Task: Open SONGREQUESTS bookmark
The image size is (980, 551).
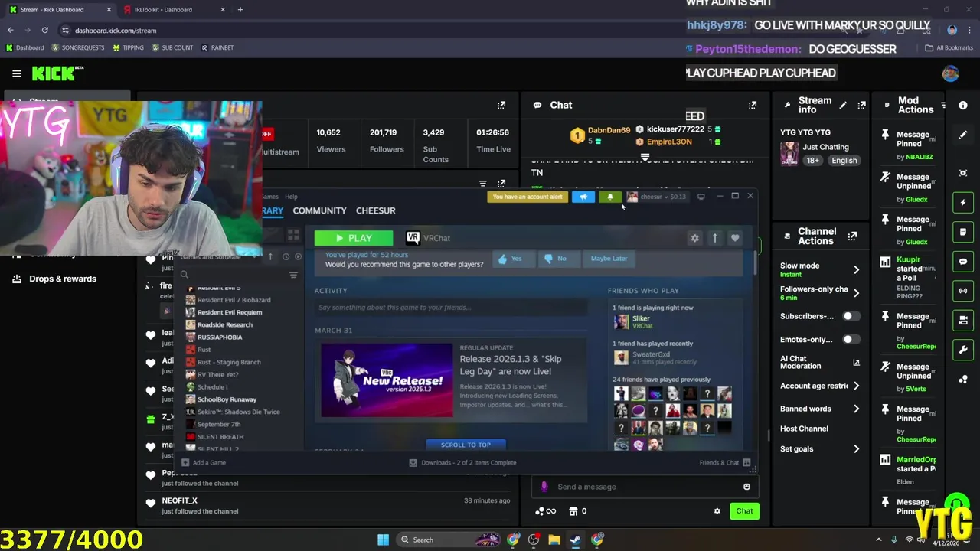Action: [x=77, y=47]
